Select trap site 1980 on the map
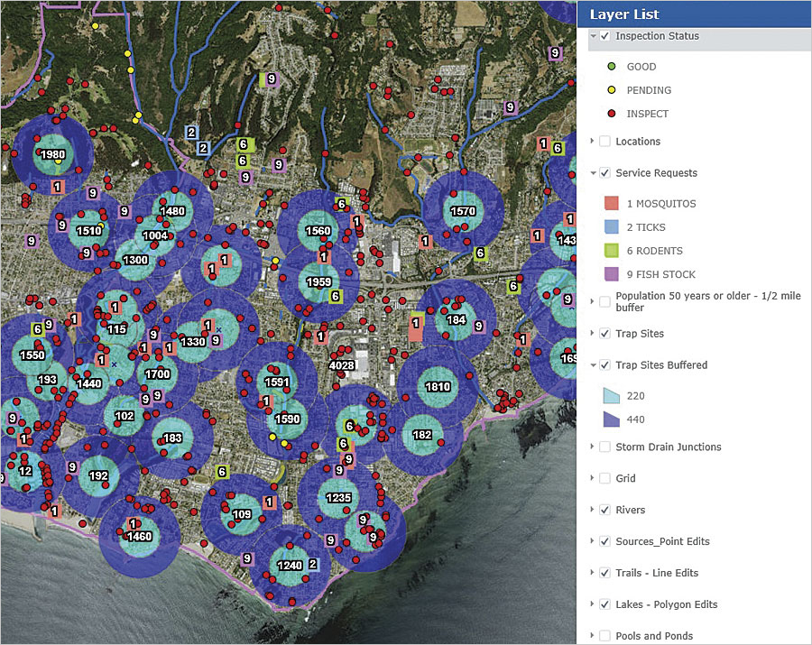812x645 pixels. [x=53, y=154]
